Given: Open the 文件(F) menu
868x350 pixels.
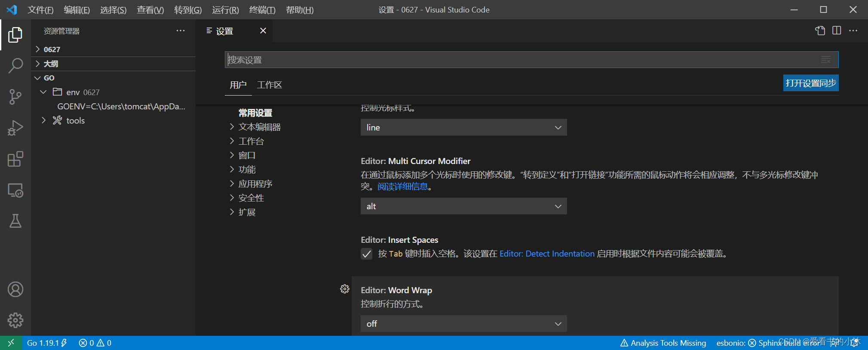Looking at the screenshot, I should click(x=41, y=10).
